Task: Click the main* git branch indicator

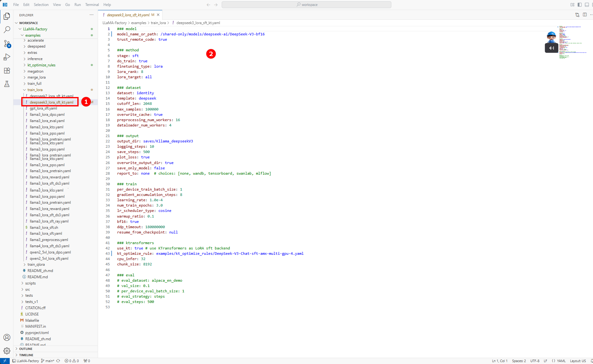Action: click(48, 361)
